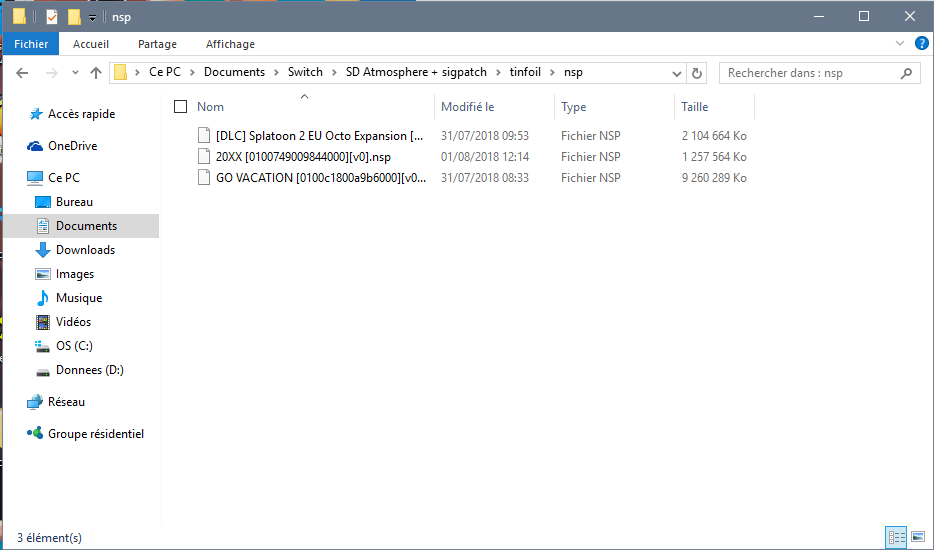This screenshot has height=550, width=934.
Task: Click Ce PC in the address bar
Action: pyautogui.click(x=164, y=72)
